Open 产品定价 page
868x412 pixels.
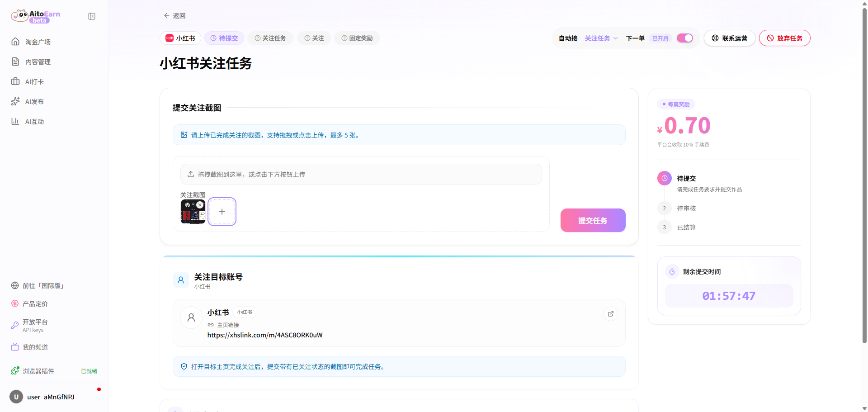click(x=54, y=304)
